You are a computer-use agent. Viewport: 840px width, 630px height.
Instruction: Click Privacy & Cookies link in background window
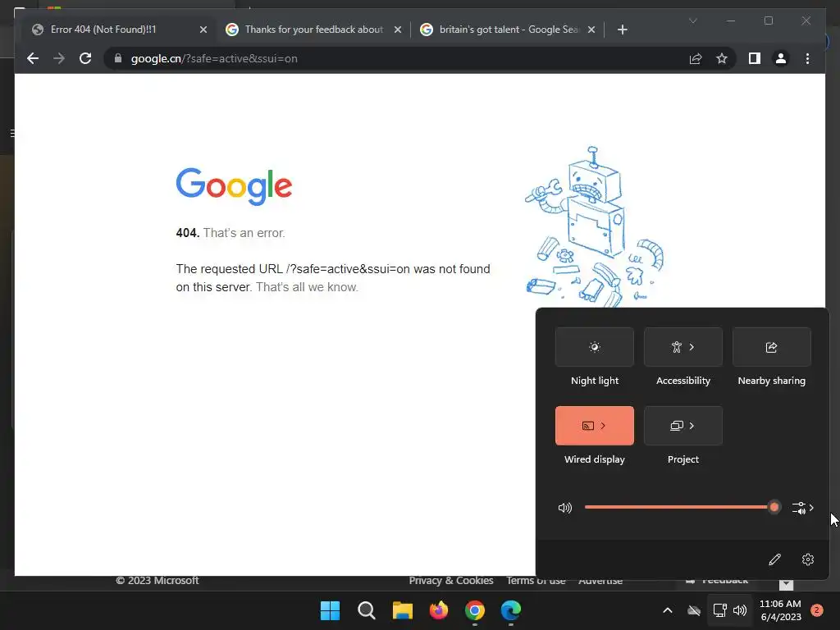451,581
